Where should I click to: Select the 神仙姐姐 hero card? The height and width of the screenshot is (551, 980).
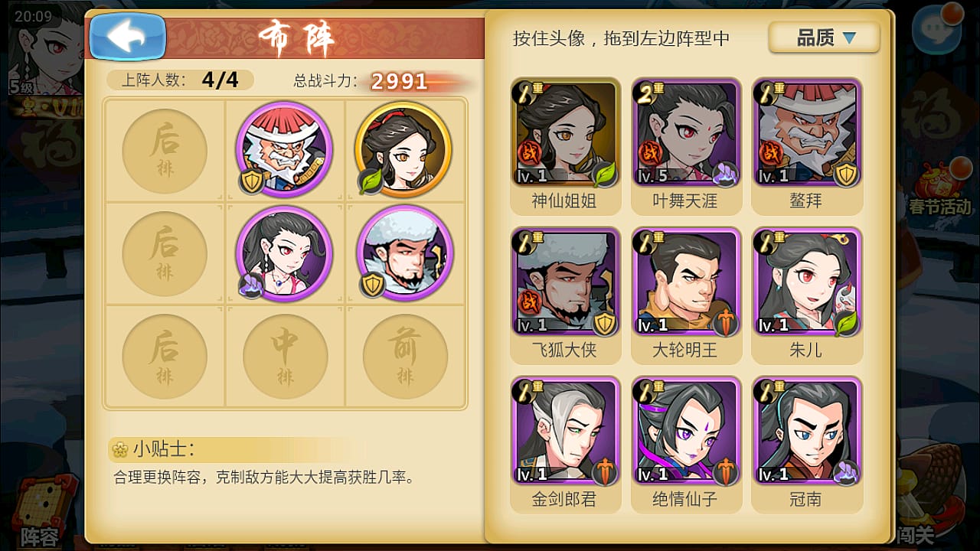pyautogui.click(x=565, y=146)
